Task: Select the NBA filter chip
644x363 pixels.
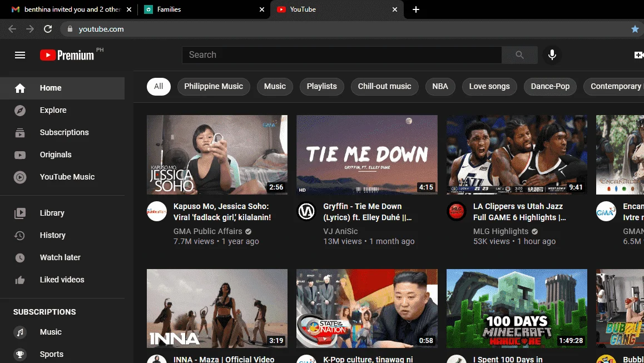Action: click(440, 87)
